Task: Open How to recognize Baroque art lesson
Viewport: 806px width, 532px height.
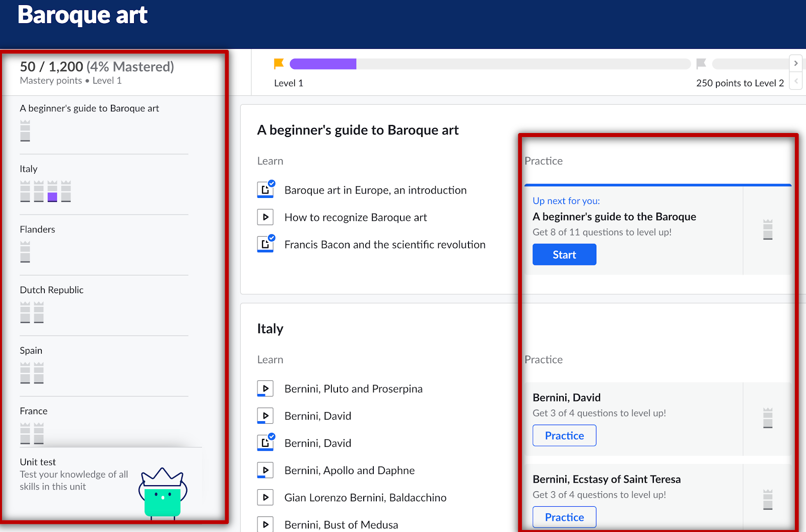Action: [356, 217]
